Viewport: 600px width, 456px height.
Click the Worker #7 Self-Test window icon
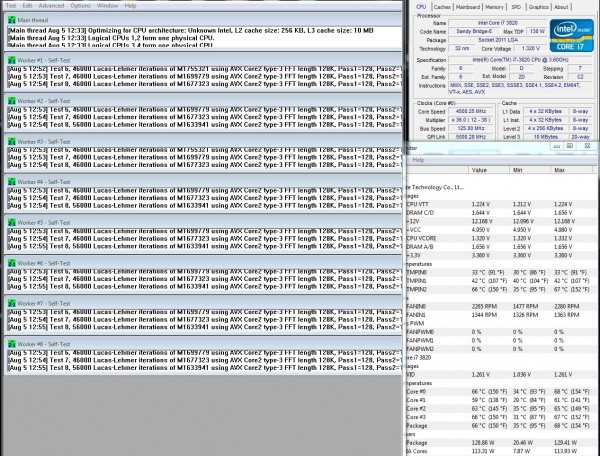click(x=12, y=303)
